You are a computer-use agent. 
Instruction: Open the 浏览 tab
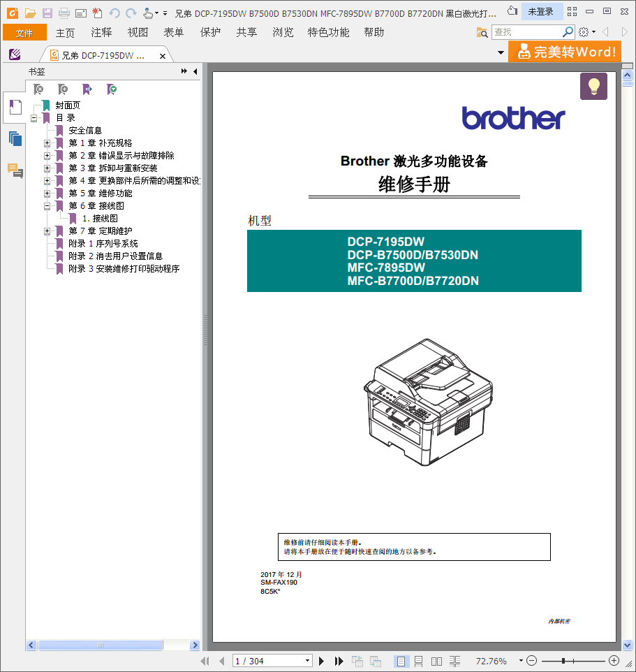pyautogui.click(x=283, y=33)
